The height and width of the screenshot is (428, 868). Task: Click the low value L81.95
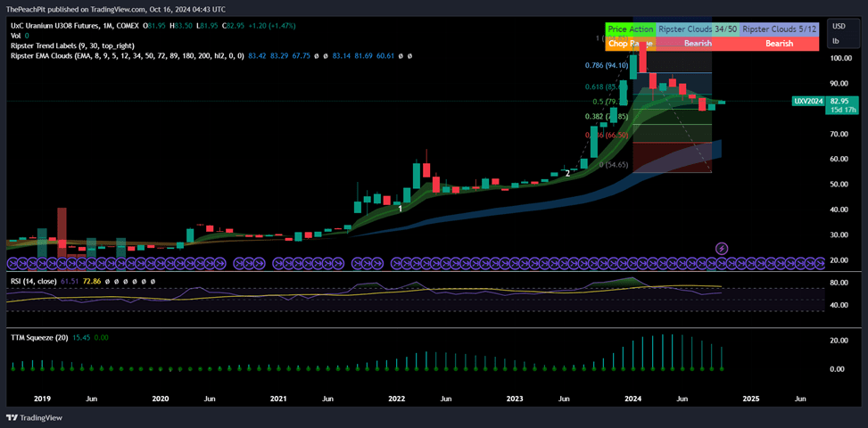click(x=208, y=26)
